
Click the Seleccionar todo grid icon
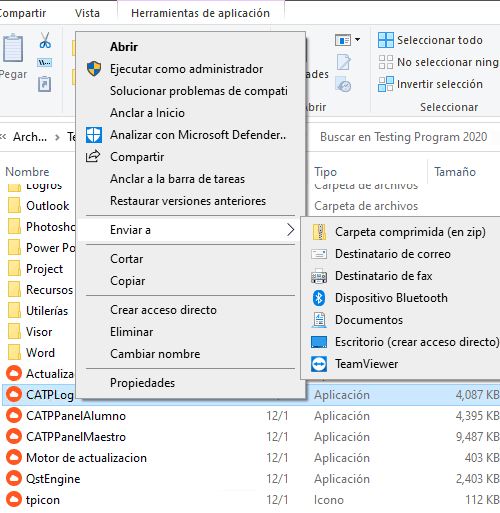pos(386,40)
